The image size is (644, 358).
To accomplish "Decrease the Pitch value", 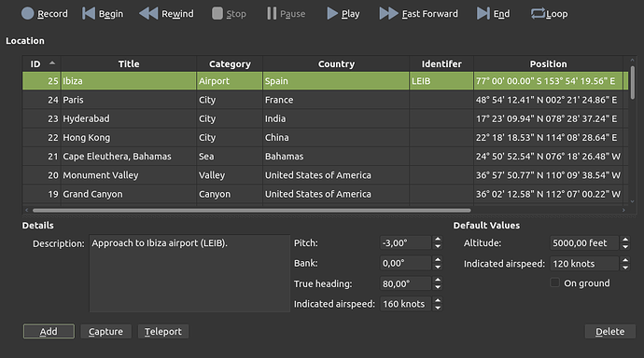I will (438, 246).
